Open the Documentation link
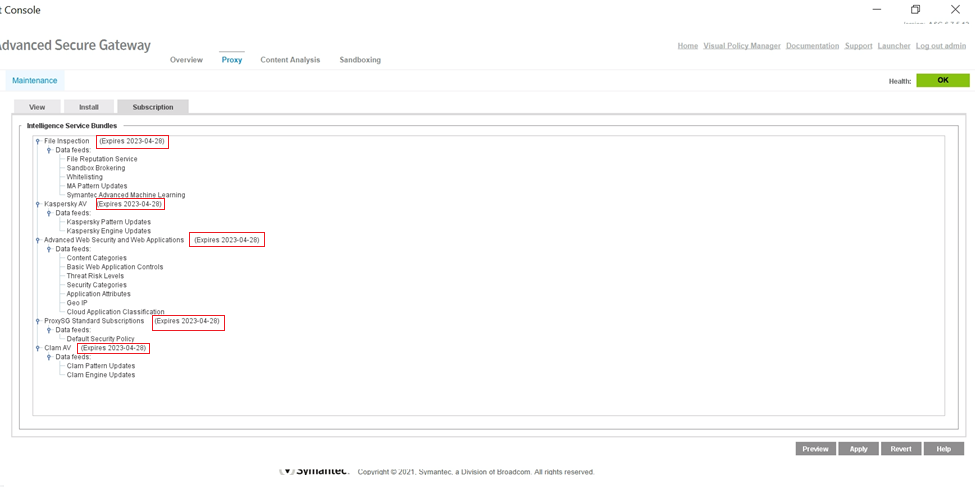 tap(813, 46)
